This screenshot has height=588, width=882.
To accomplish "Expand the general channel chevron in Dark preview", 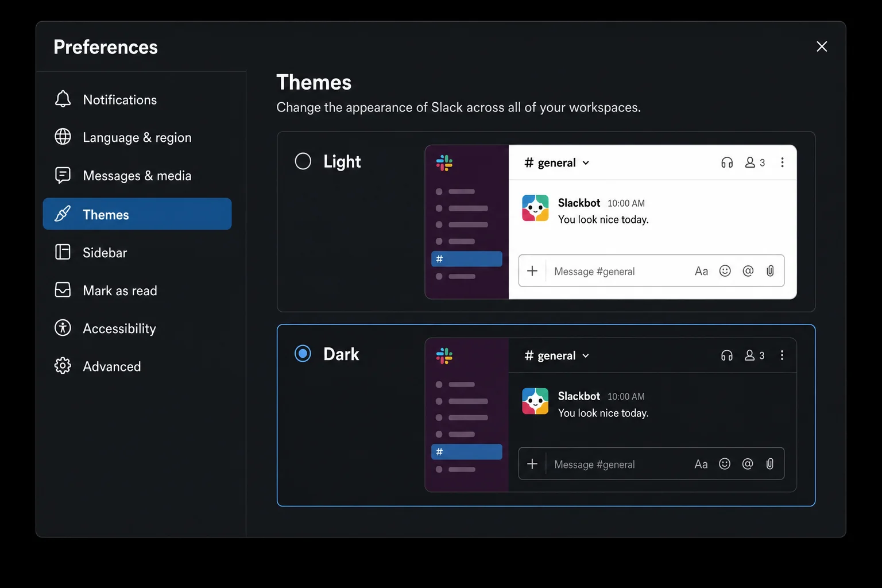I will [586, 356].
